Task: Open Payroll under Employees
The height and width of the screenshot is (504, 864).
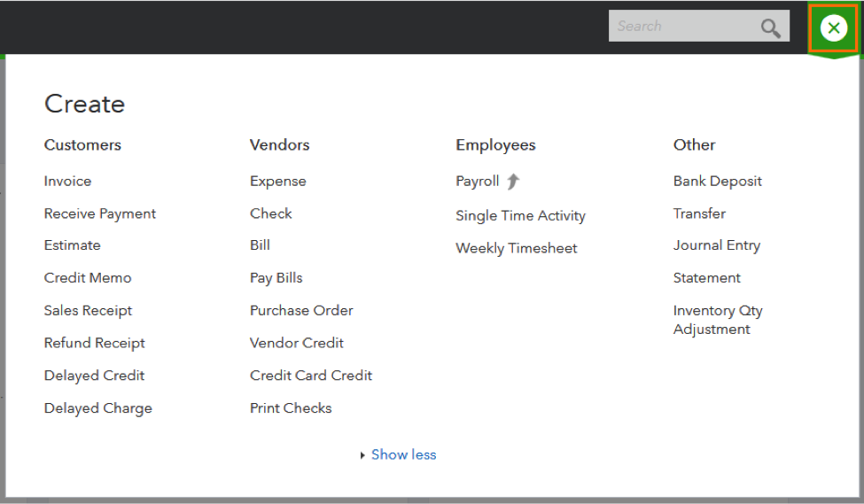Action: [477, 182]
